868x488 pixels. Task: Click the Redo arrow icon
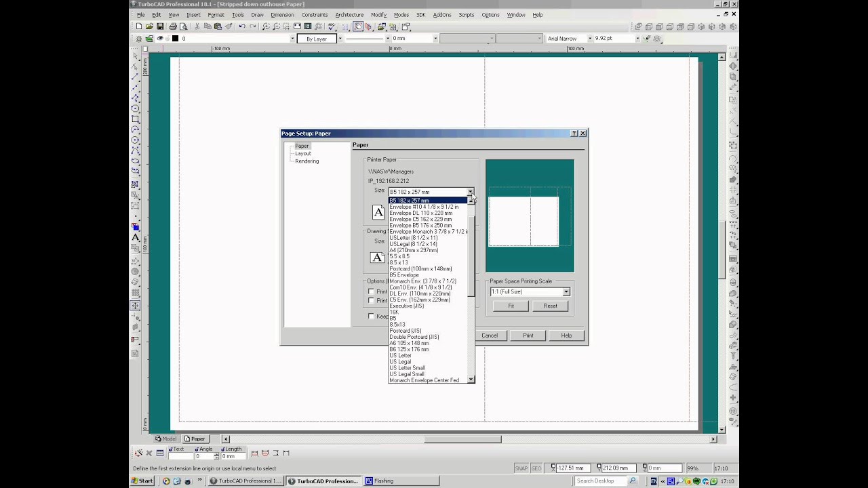point(253,26)
